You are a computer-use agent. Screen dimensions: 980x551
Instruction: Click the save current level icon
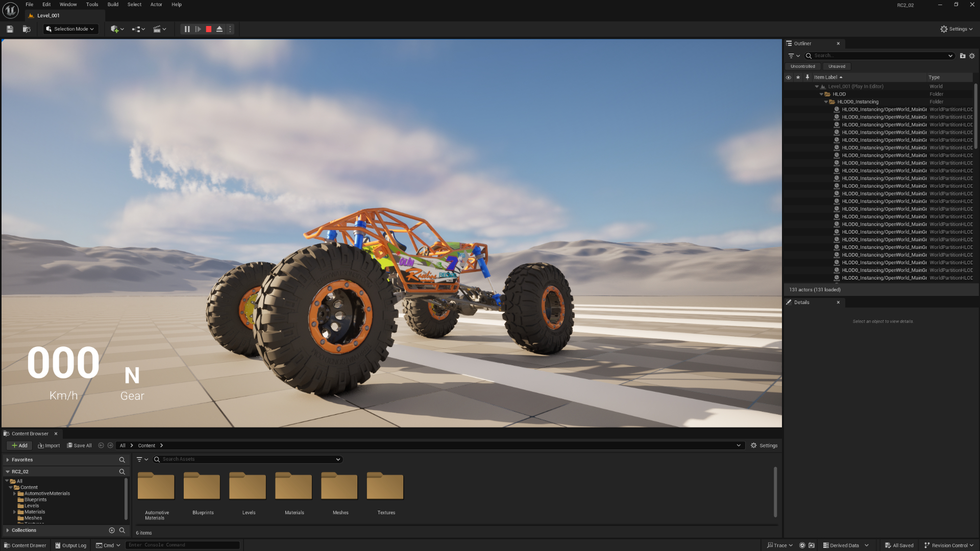[10, 29]
